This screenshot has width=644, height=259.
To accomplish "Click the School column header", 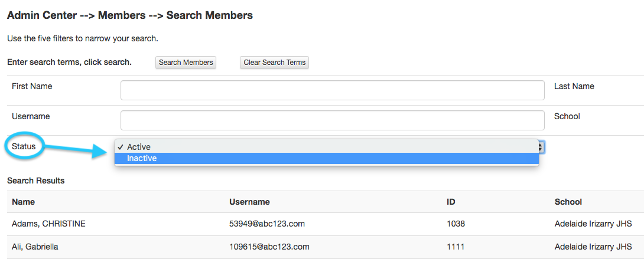I will [x=568, y=202].
